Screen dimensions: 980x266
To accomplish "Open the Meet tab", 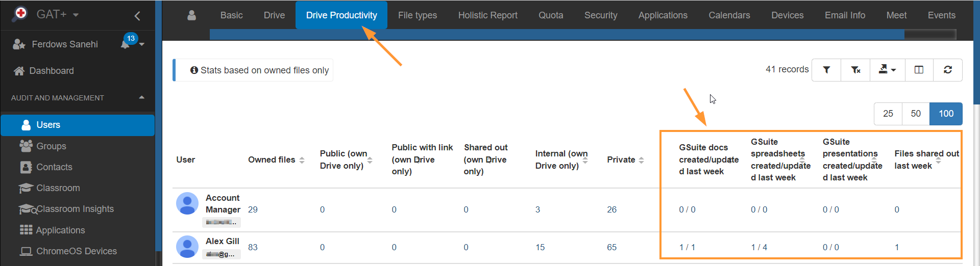I will 896,15.
